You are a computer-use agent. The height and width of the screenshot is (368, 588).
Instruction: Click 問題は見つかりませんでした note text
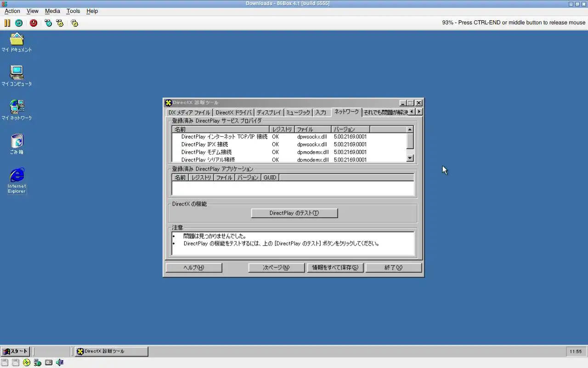click(x=215, y=236)
